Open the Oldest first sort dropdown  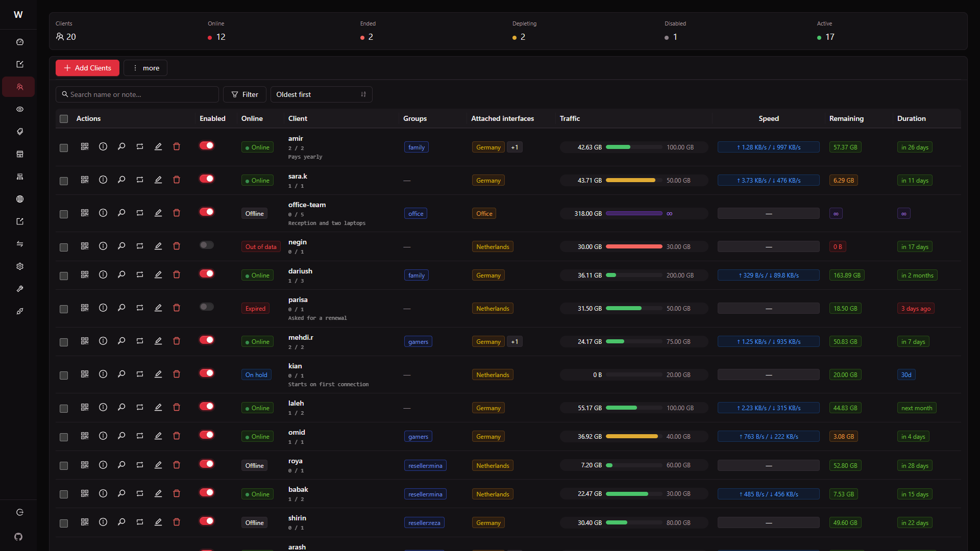321,94
